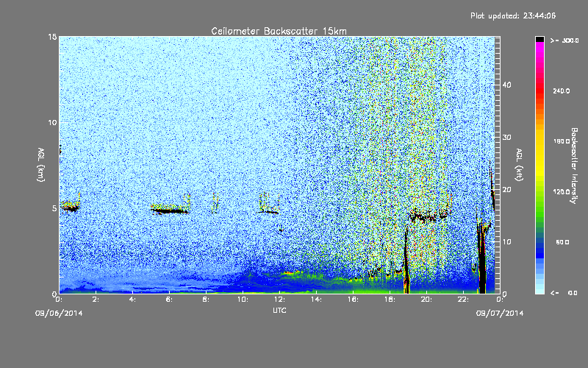This screenshot has width=588, height=368.
Task: Click the 30 kft tick label on right axis
Action: (506, 138)
